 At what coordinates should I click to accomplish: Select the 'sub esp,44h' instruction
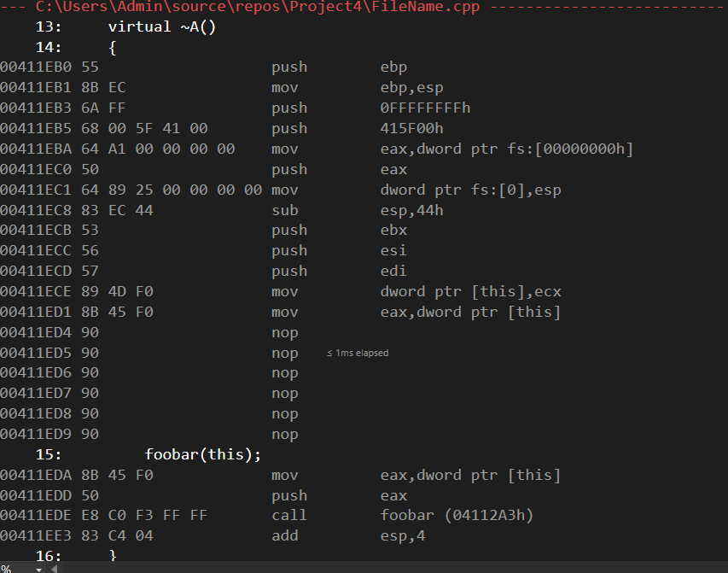point(358,211)
